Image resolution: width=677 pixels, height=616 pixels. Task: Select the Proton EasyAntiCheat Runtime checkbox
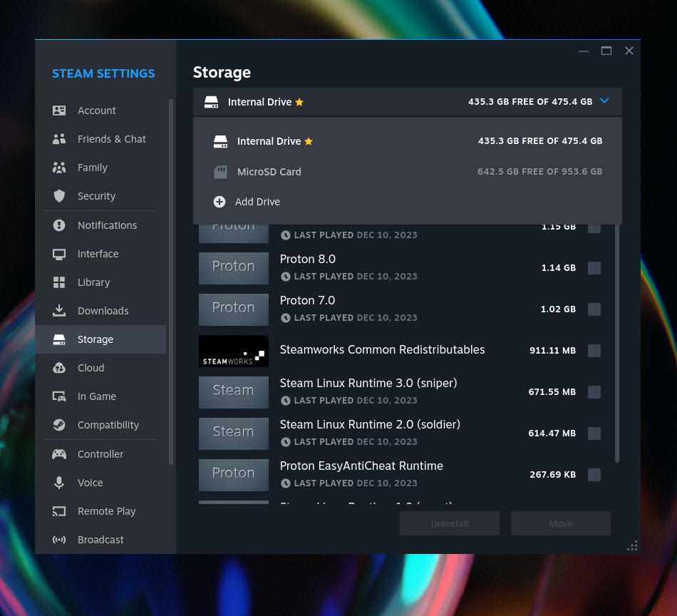click(x=594, y=475)
